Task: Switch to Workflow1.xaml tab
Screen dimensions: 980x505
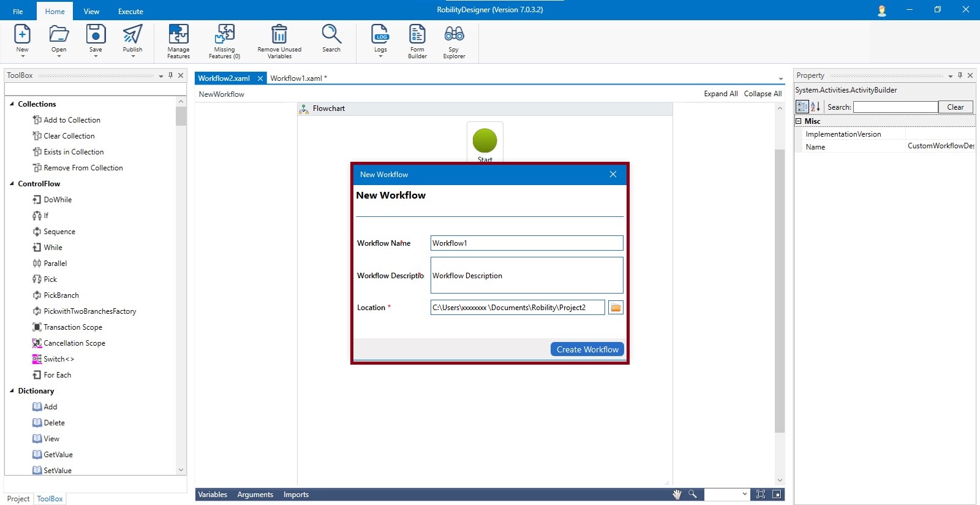Action: click(298, 78)
